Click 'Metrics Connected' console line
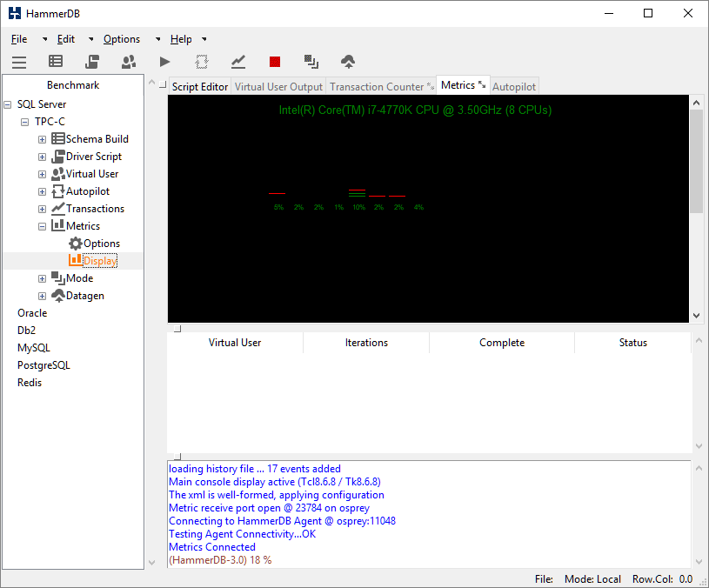Image resolution: width=709 pixels, height=588 pixels. tap(212, 547)
